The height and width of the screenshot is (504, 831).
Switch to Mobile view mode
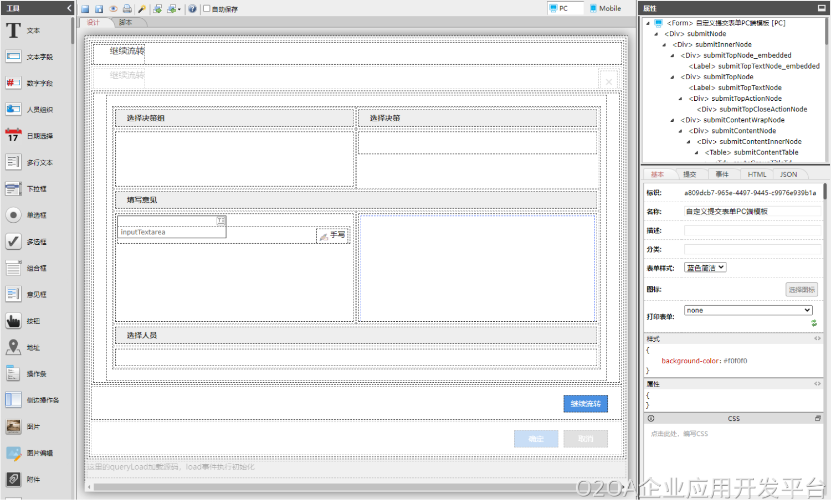point(605,8)
